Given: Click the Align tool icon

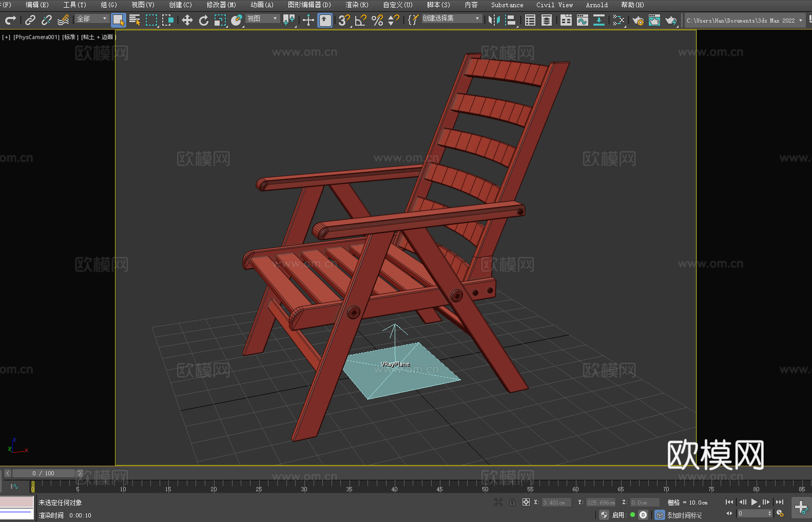Looking at the screenshot, I should pyautogui.click(x=511, y=20).
